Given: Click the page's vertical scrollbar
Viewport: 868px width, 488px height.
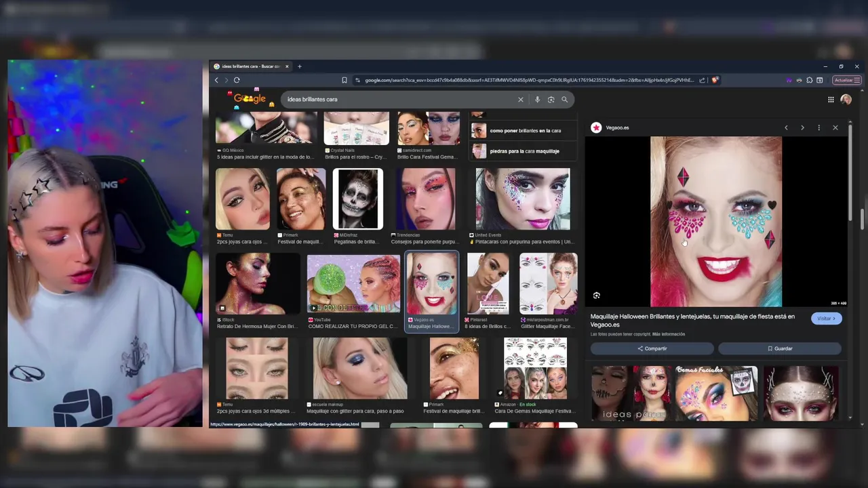Looking at the screenshot, I should point(861,220).
